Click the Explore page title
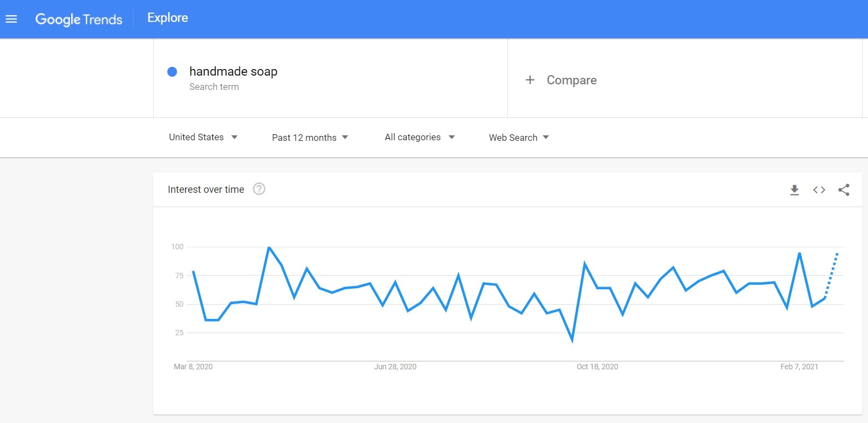Screen dimensions: 868x423 pos(167,18)
